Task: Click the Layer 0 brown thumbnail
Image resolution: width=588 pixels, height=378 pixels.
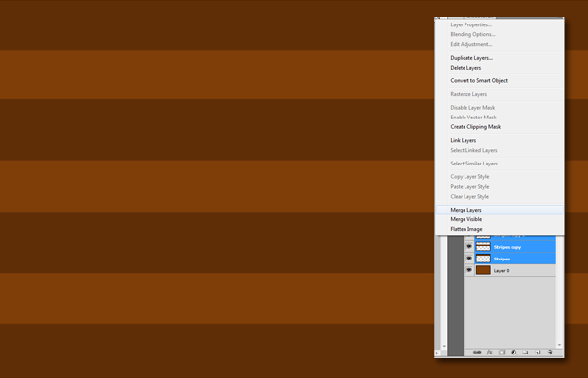Action: pyautogui.click(x=483, y=270)
